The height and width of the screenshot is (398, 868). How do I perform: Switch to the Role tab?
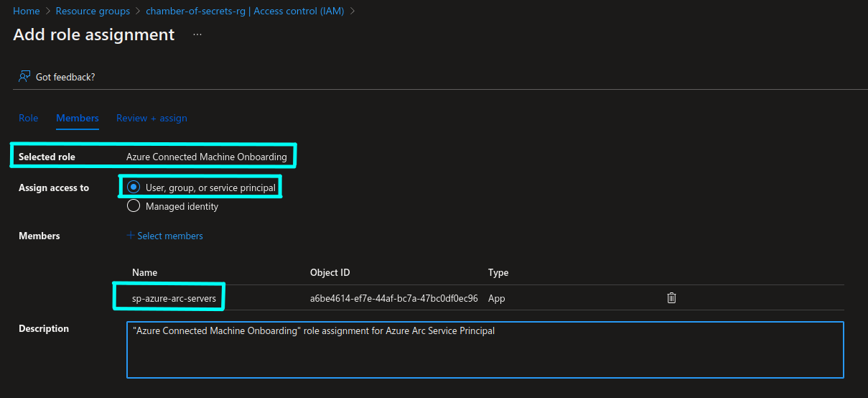tap(29, 118)
